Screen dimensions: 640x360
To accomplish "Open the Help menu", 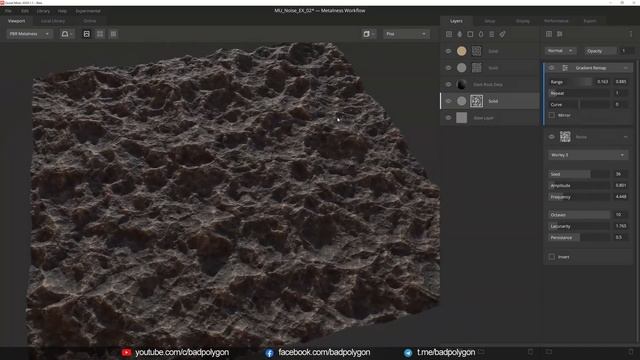I will point(62,11).
